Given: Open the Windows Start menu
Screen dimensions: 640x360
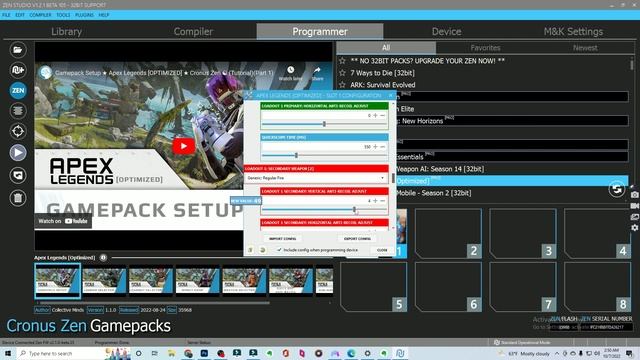Looking at the screenshot, I should 8,353.
